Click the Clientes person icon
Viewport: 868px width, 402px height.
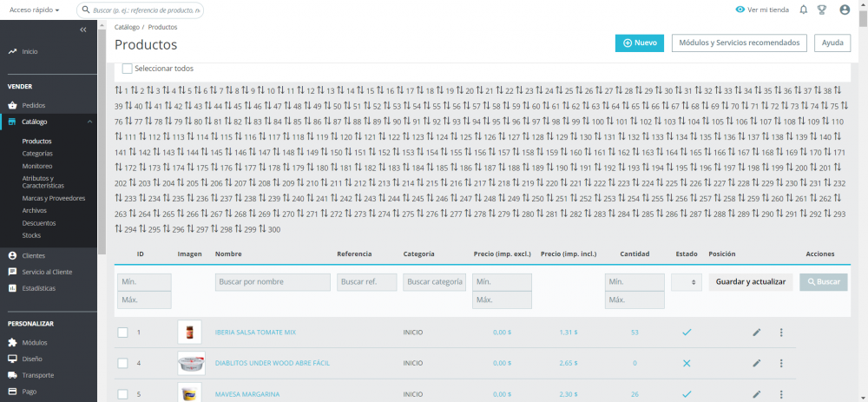(12, 256)
